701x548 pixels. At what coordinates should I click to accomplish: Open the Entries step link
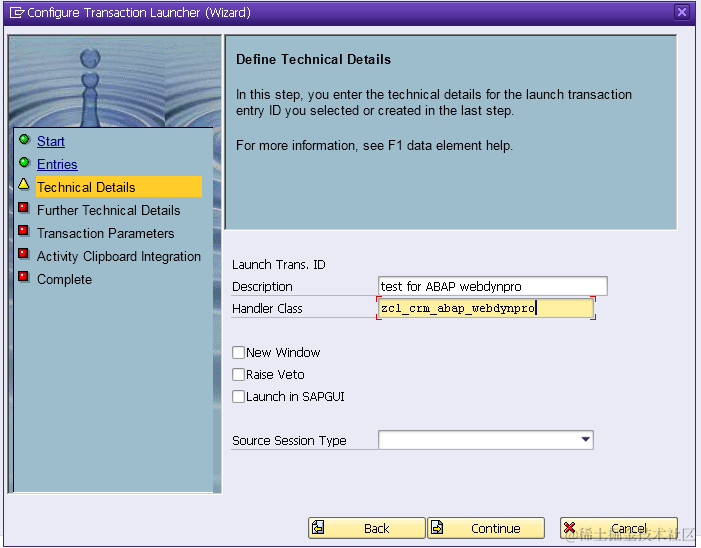(x=57, y=164)
